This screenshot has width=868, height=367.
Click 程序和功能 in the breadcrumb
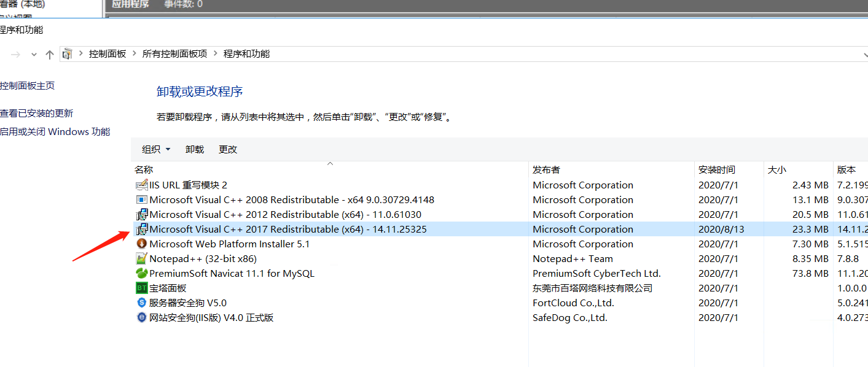(x=246, y=54)
